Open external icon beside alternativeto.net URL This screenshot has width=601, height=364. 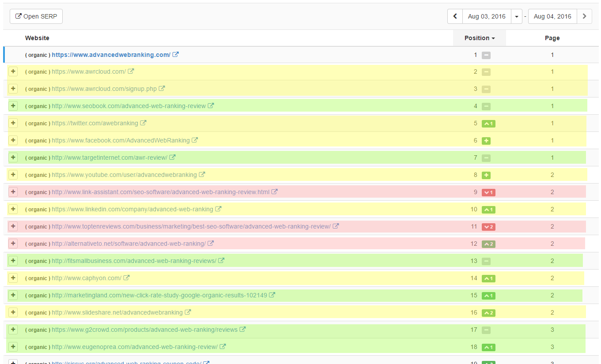coord(211,244)
